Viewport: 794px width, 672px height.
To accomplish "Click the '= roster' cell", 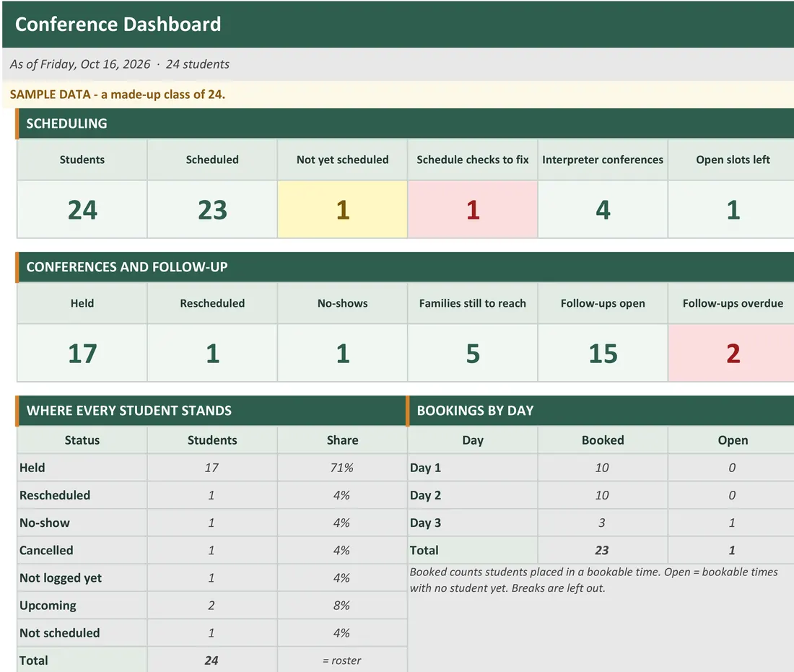I will coord(342,660).
